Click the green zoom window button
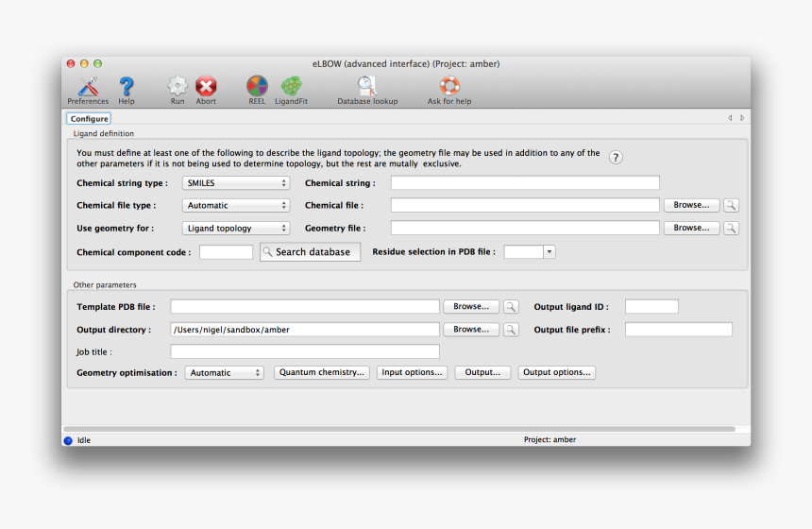The image size is (812, 529). [97, 63]
